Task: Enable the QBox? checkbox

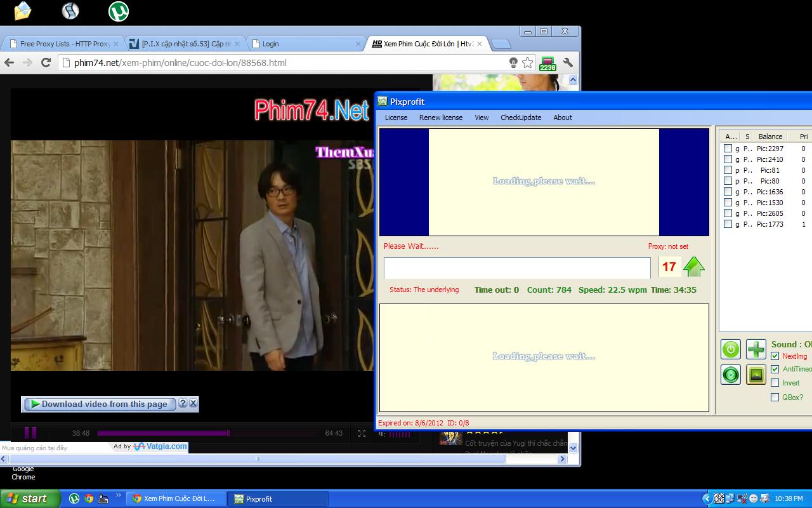Action: click(x=775, y=398)
